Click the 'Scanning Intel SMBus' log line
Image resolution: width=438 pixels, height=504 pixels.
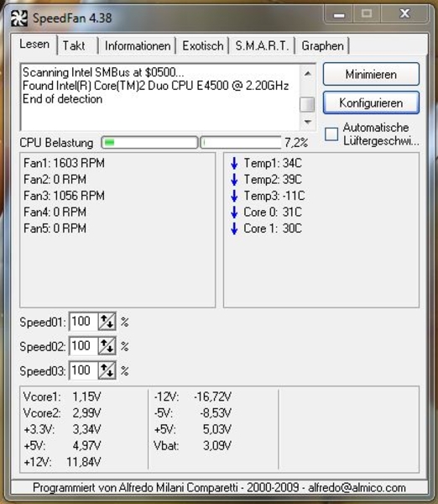[x=103, y=72]
